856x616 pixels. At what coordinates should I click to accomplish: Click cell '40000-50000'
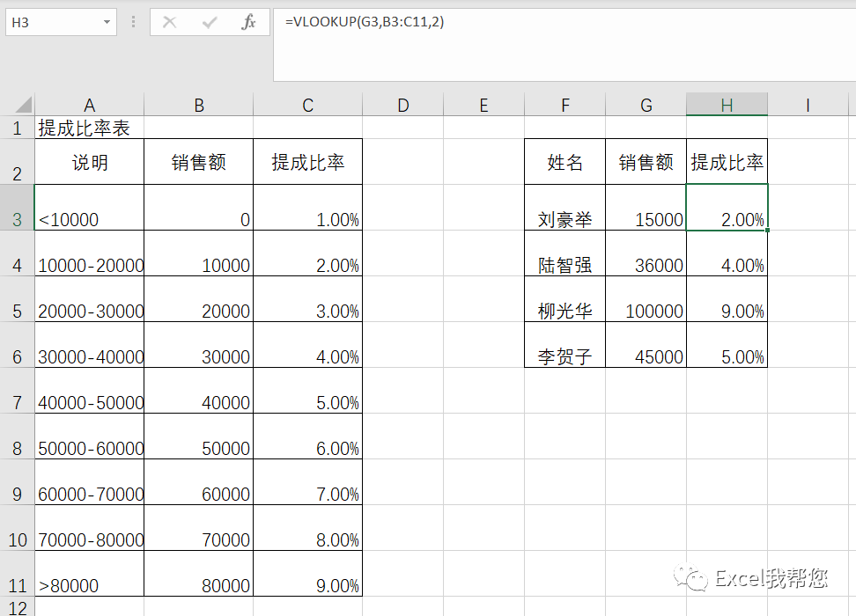pyautogui.click(x=90, y=392)
